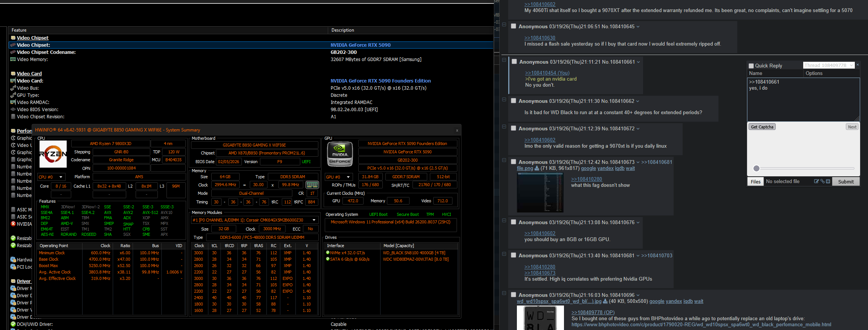Screen dimensions: 868x330
Task: Toggle the Quick Reply checkbox
Action: pyautogui.click(x=751, y=66)
